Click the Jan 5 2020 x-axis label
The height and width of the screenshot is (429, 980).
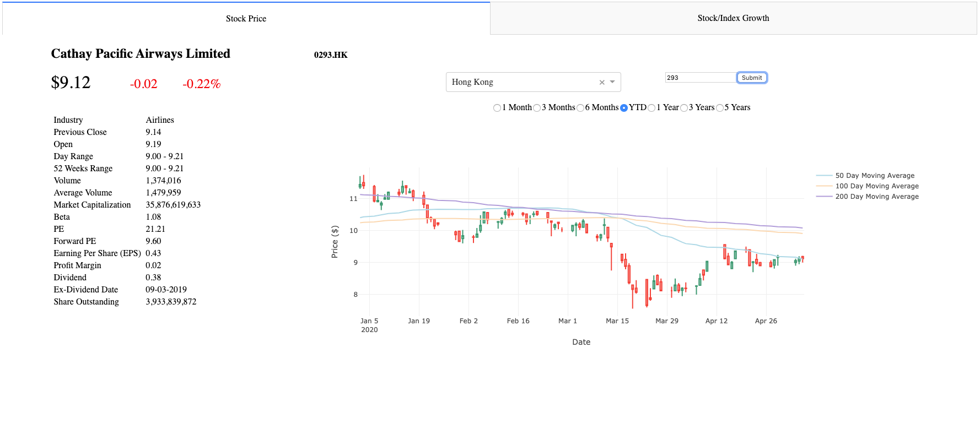pos(369,325)
